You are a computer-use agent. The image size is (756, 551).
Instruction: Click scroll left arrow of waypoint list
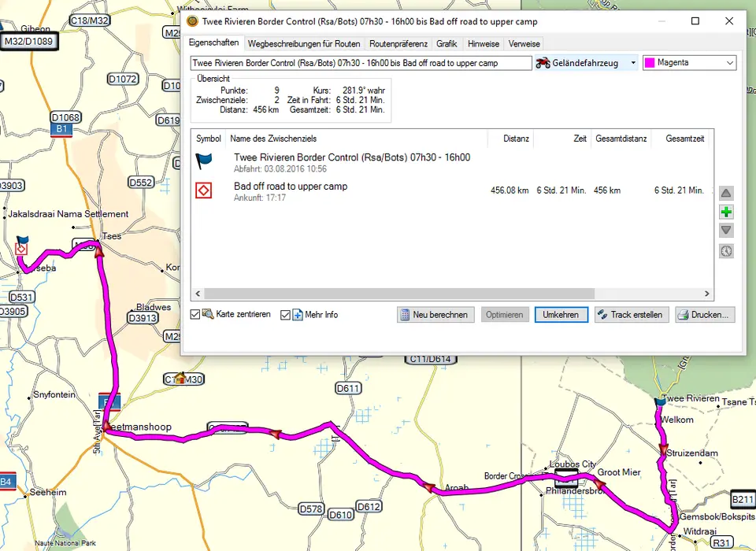point(198,294)
